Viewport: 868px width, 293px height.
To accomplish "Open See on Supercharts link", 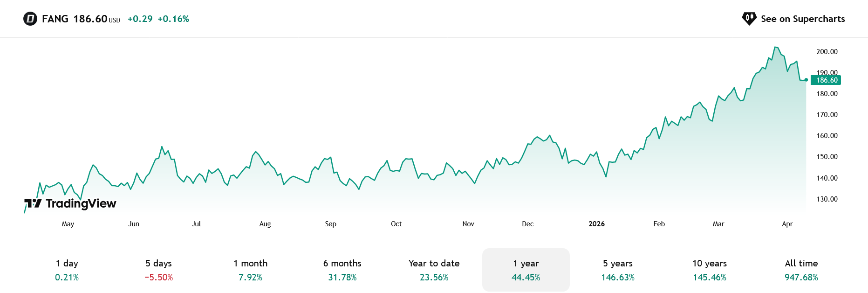I will pos(802,19).
